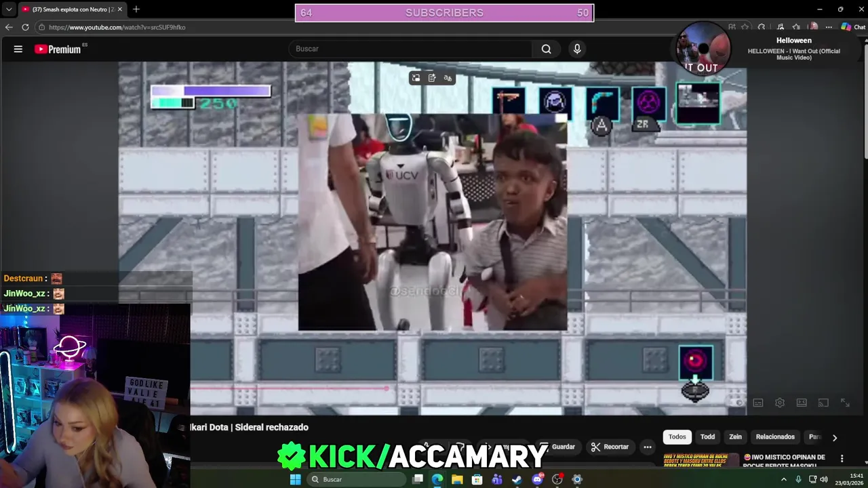The width and height of the screenshot is (868, 488).
Task: Open Microsoft Edge from the taskbar
Action: (437, 479)
